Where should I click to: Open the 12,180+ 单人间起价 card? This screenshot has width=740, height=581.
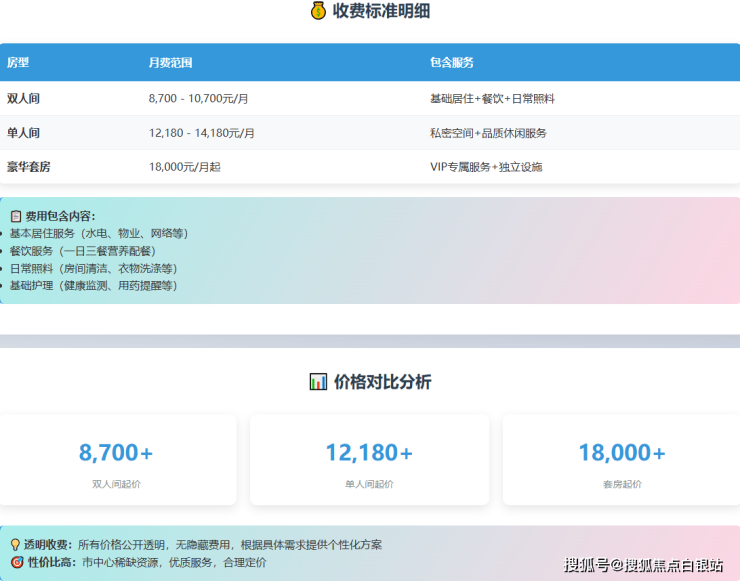pyautogui.click(x=369, y=459)
